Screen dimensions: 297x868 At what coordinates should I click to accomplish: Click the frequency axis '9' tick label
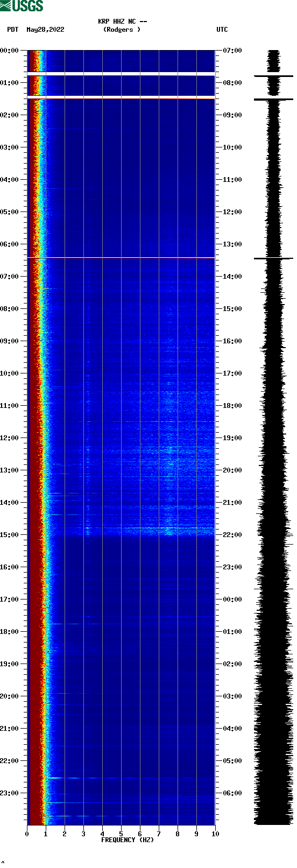[x=196, y=834]
